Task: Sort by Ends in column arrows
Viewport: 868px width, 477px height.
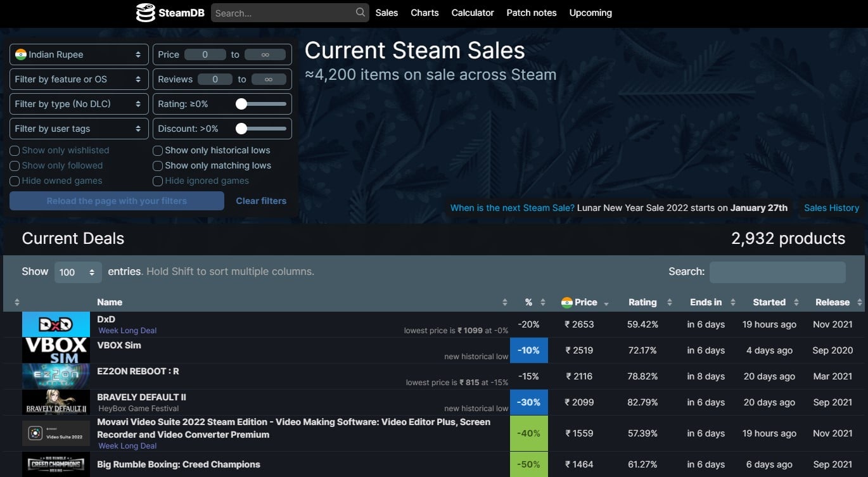Action: tap(732, 303)
